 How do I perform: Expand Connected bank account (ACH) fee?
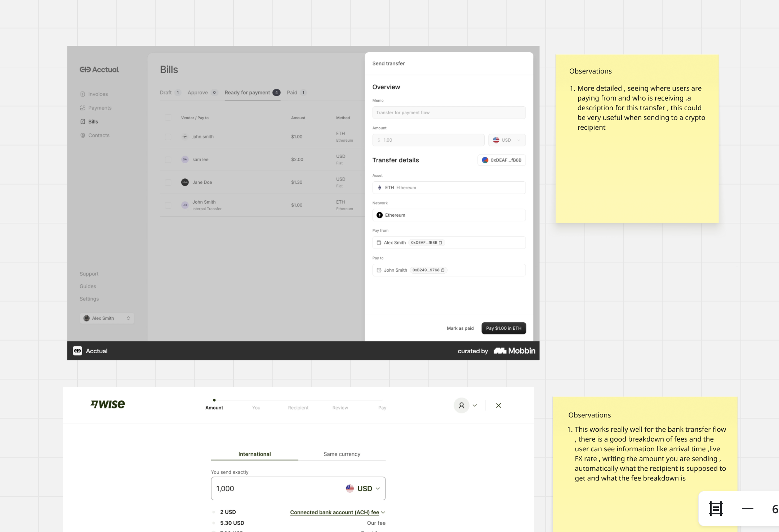coord(338,512)
